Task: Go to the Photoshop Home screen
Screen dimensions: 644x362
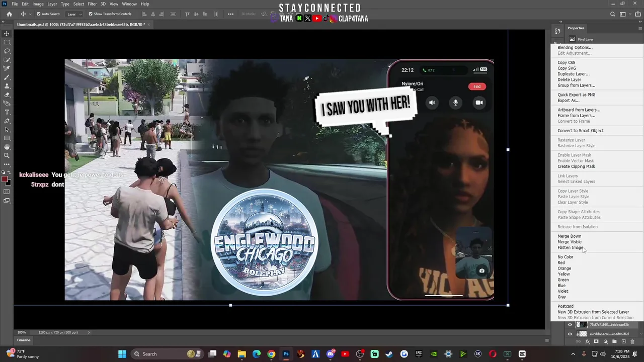Action: click(9, 14)
